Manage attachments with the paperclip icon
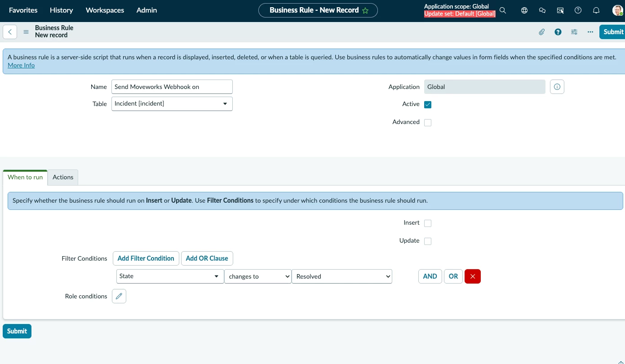Screen dimensions: 625x364 coord(542,32)
